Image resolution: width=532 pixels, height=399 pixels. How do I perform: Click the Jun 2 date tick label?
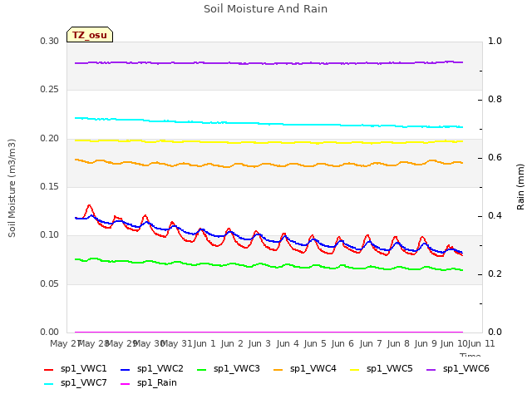(x=232, y=343)
